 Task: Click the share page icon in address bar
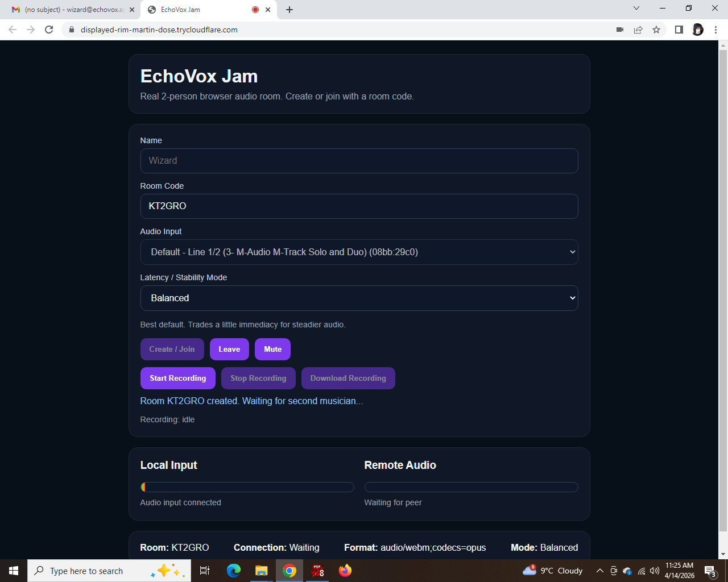pyautogui.click(x=638, y=30)
